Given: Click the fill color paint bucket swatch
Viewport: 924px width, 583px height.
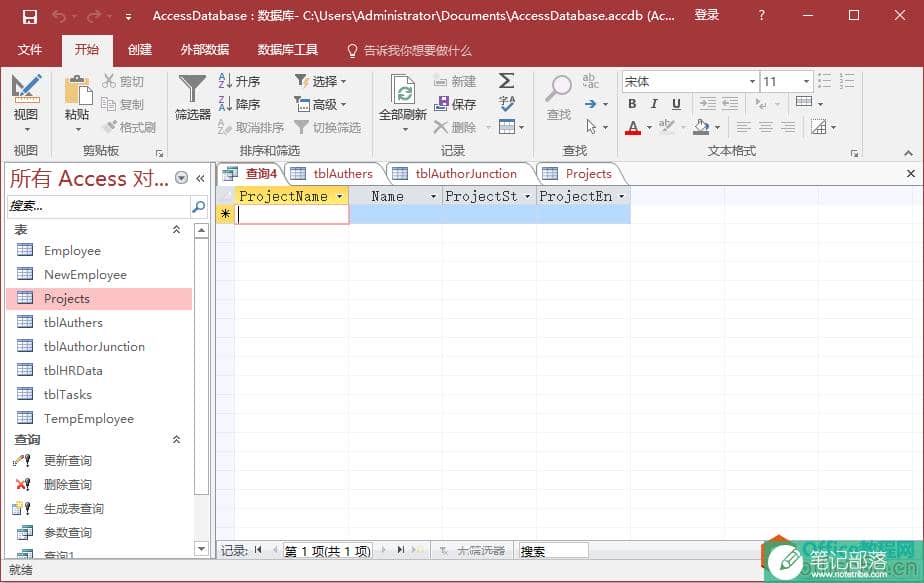Looking at the screenshot, I should [x=701, y=127].
